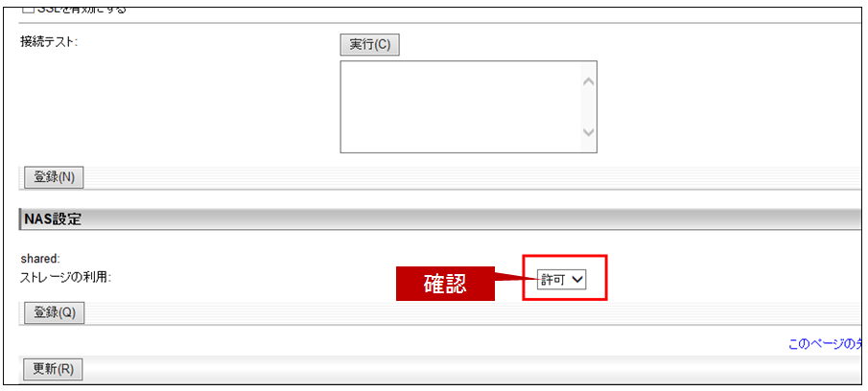868x391 pixels.
Task: Click the scrollbar track in the result box
Action: click(589, 106)
